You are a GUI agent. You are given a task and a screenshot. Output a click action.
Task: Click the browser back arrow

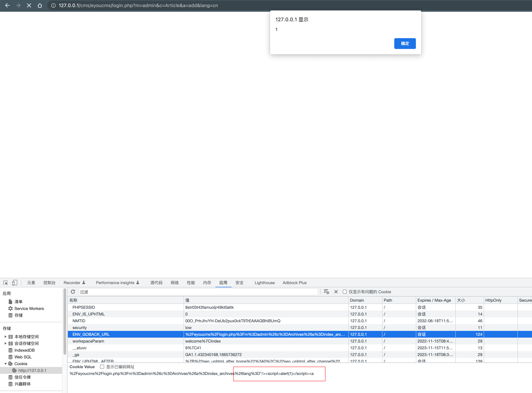point(7,5)
